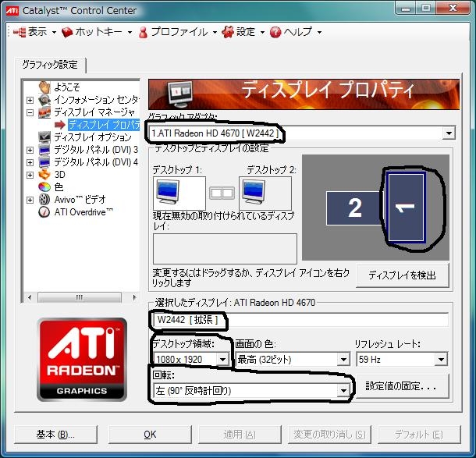Select display 2 in the layout preview
The width and height of the screenshot is (476, 458).
pos(354,208)
